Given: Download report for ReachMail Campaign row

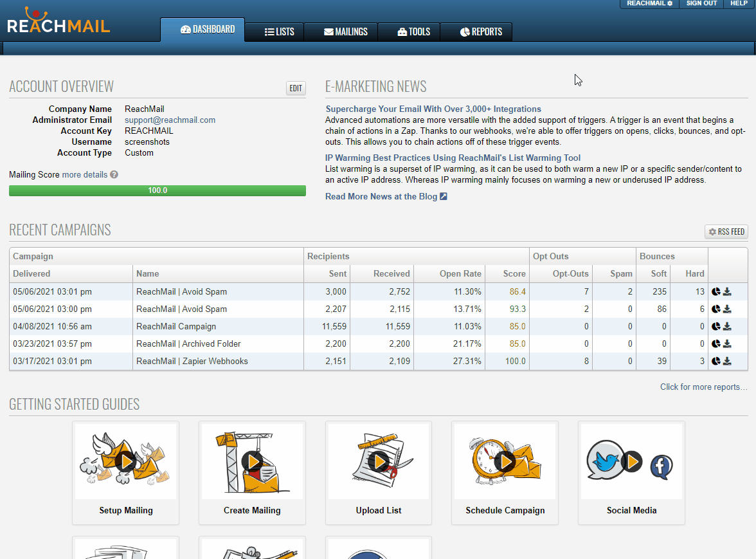Looking at the screenshot, I should point(727,326).
